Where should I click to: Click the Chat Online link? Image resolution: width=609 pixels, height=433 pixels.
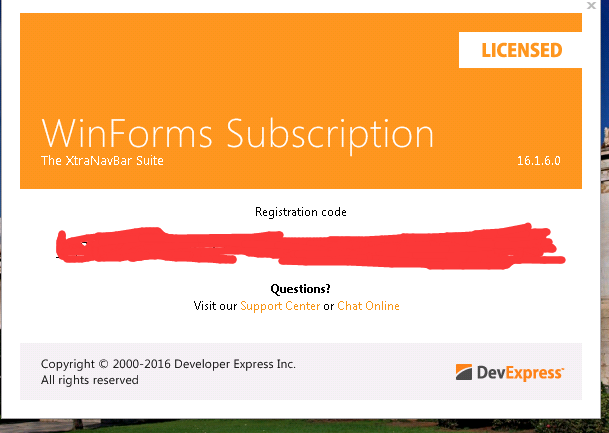click(368, 306)
